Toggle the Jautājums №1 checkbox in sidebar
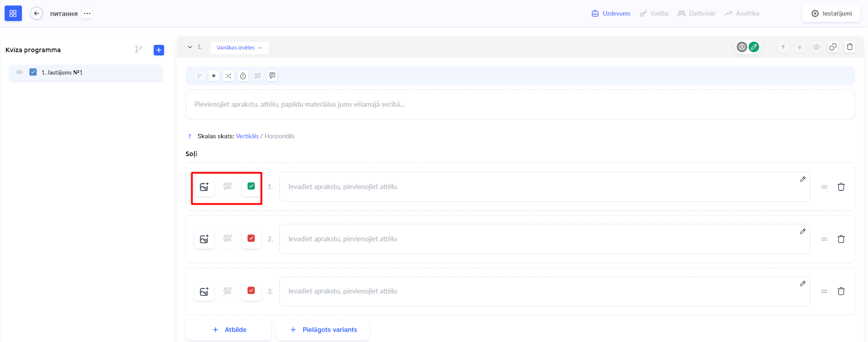Screen dimensions: 868x342 [33, 72]
